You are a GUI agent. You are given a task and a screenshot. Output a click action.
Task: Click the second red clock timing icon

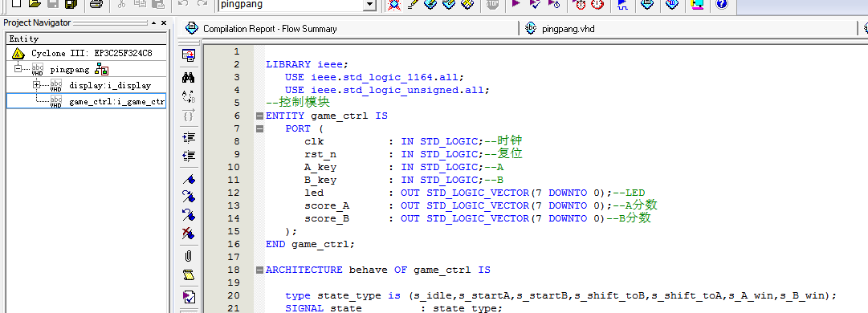[x=597, y=5]
